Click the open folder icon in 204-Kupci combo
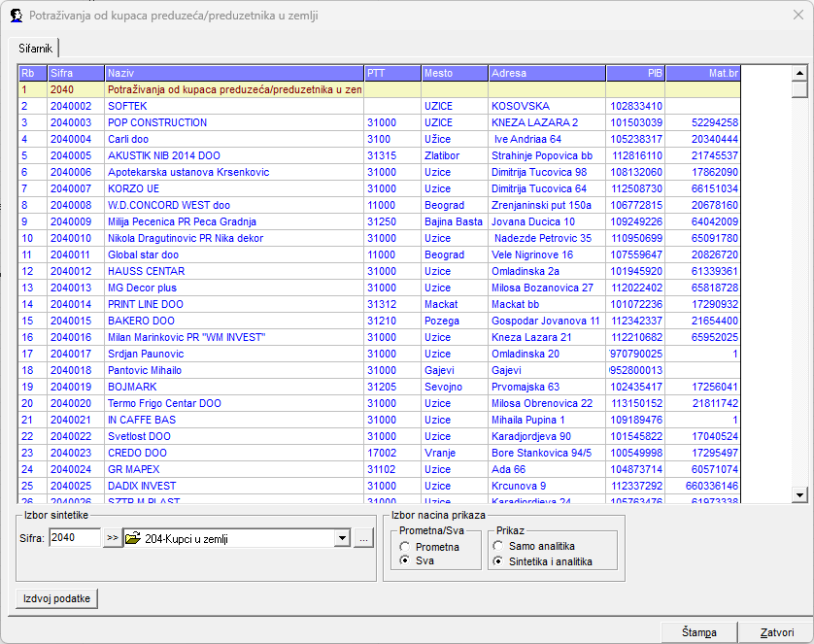The height and width of the screenshot is (644, 814). [134, 538]
